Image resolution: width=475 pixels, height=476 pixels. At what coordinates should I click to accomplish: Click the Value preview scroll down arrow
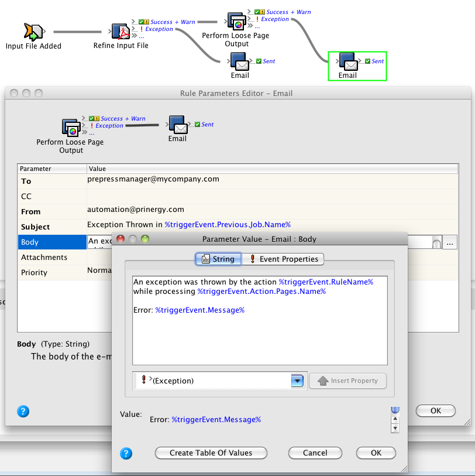click(x=395, y=429)
